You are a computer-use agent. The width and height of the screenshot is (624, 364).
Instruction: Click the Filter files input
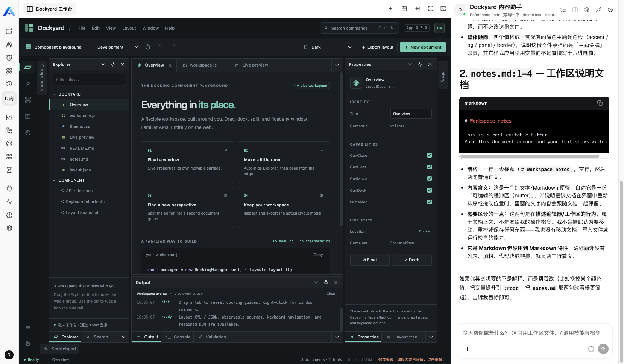[89, 79]
